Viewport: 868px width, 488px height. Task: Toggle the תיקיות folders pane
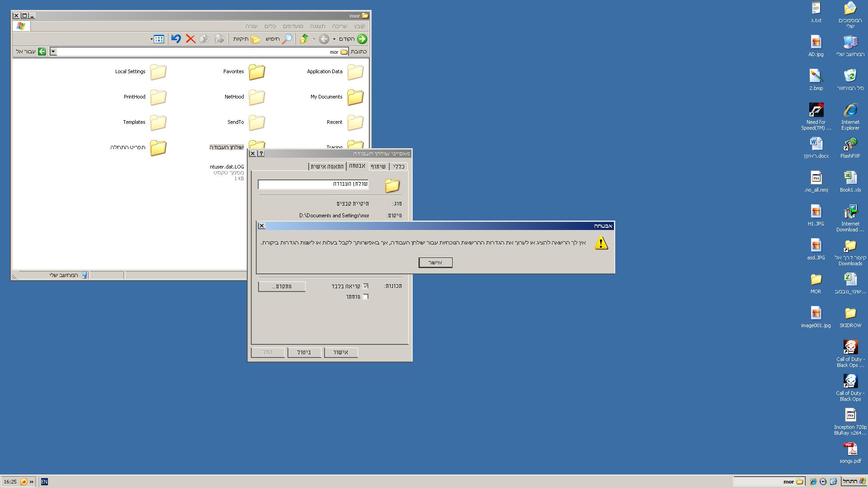[247, 39]
